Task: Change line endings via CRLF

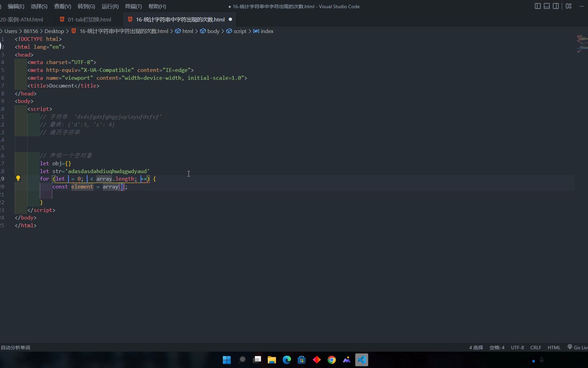Action: (536, 348)
